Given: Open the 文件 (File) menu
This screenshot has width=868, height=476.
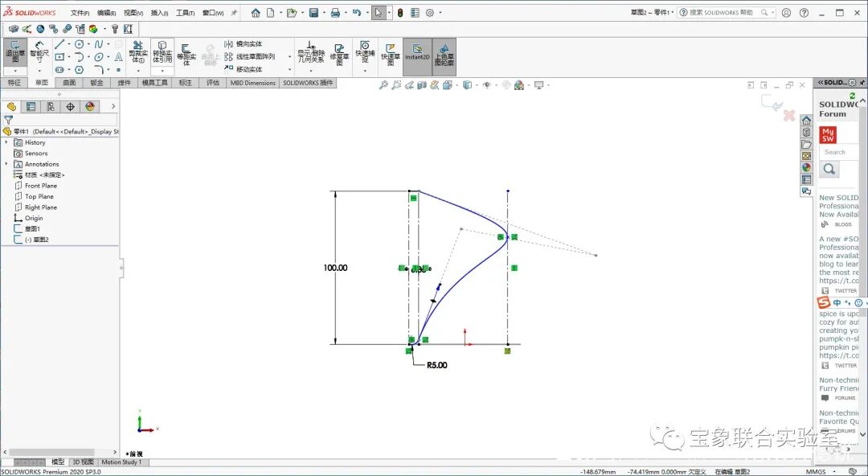Looking at the screenshot, I should pos(80,13).
